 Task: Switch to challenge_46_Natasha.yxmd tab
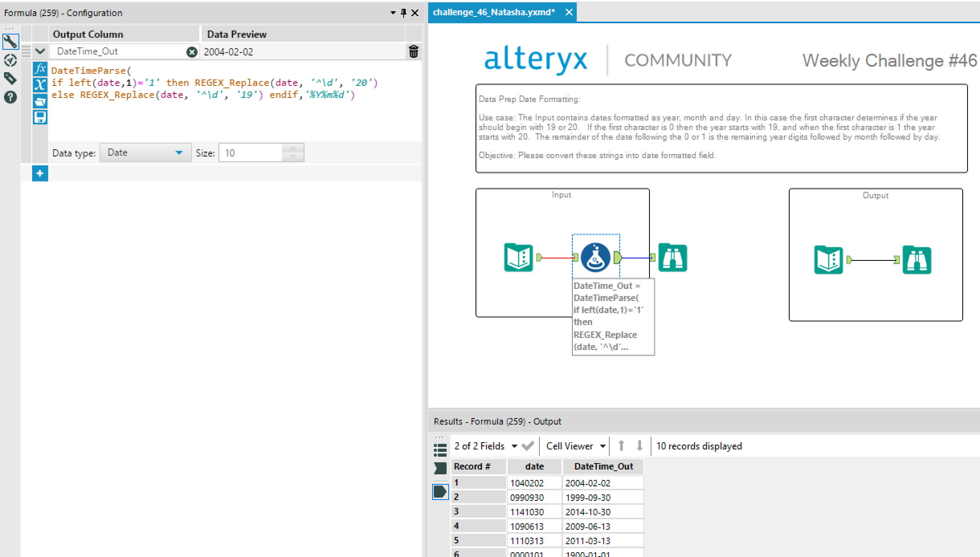494,12
